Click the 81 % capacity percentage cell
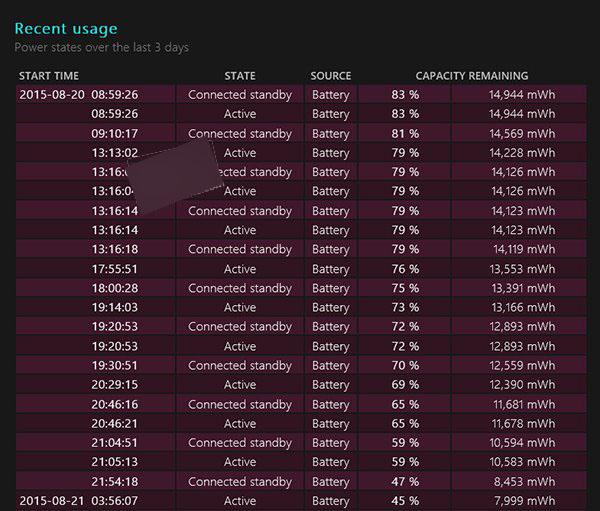600x511 pixels. click(405, 134)
